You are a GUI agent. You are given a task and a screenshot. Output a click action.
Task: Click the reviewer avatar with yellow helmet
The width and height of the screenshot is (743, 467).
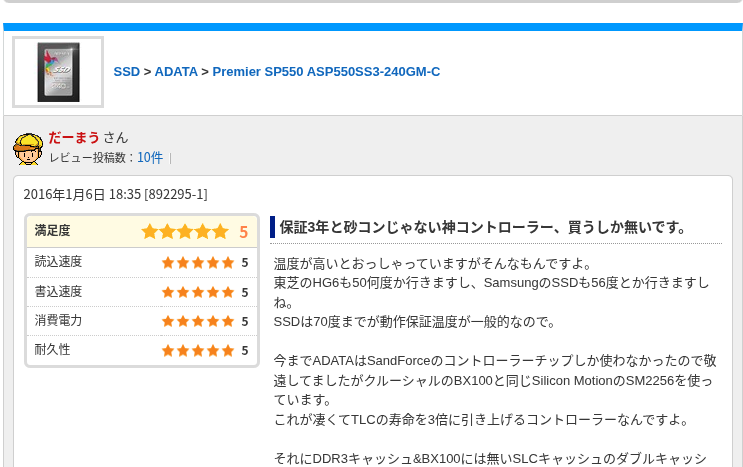click(x=28, y=149)
